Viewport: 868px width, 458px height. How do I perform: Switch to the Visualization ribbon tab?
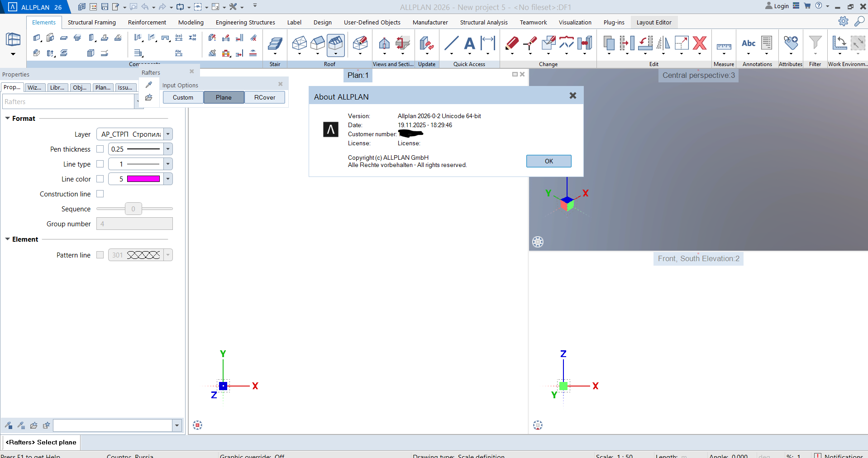pos(575,22)
